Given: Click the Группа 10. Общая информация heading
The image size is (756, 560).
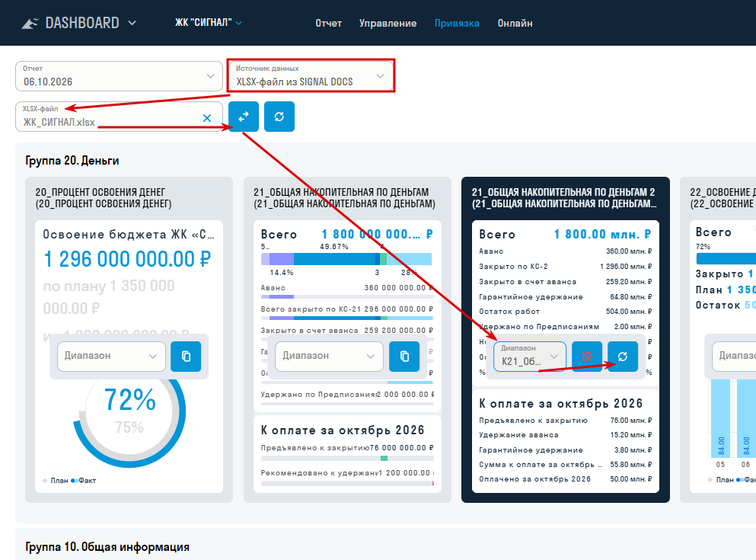Looking at the screenshot, I should [x=107, y=547].
